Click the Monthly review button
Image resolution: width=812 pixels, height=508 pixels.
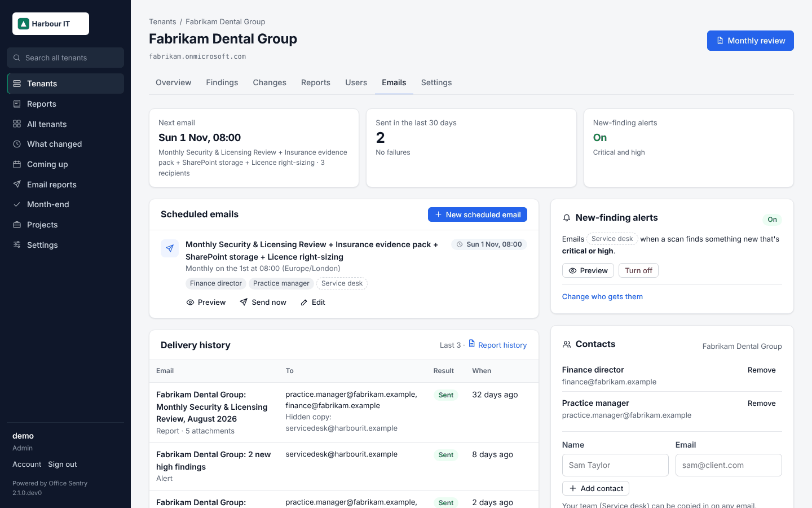tap(751, 41)
